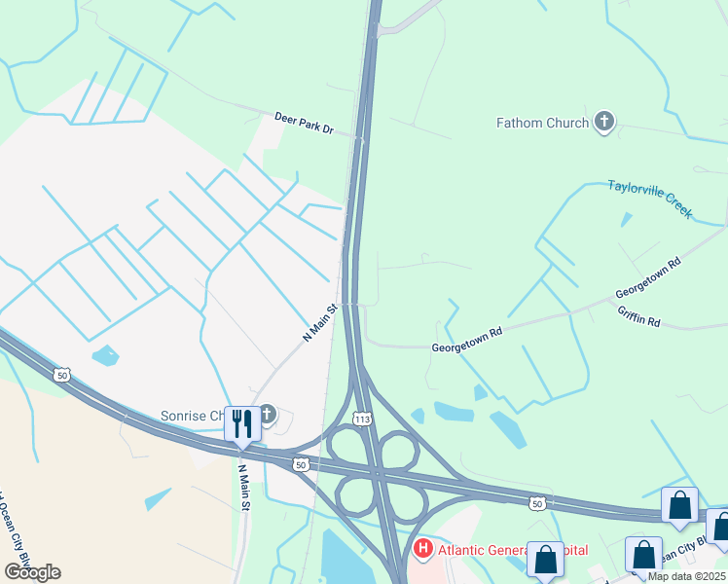Open the Google logo link

(x=32, y=572)
